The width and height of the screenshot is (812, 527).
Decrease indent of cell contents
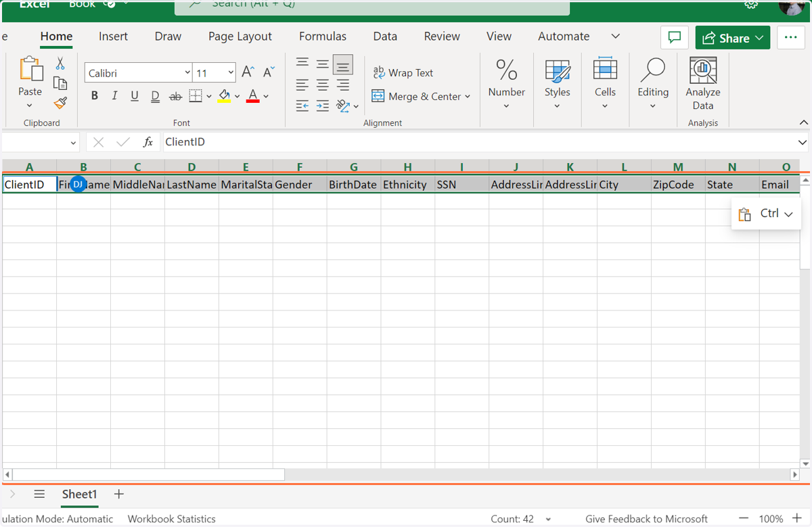302,106
